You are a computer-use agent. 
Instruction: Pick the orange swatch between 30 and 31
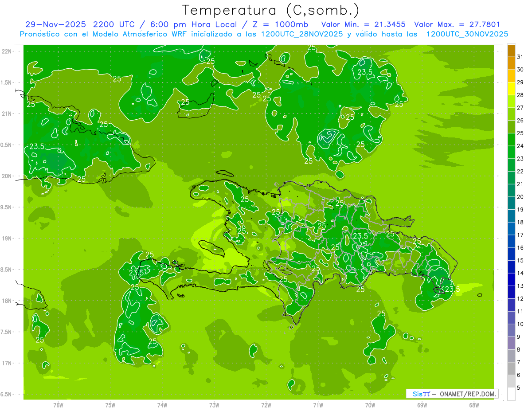[511, 63]
